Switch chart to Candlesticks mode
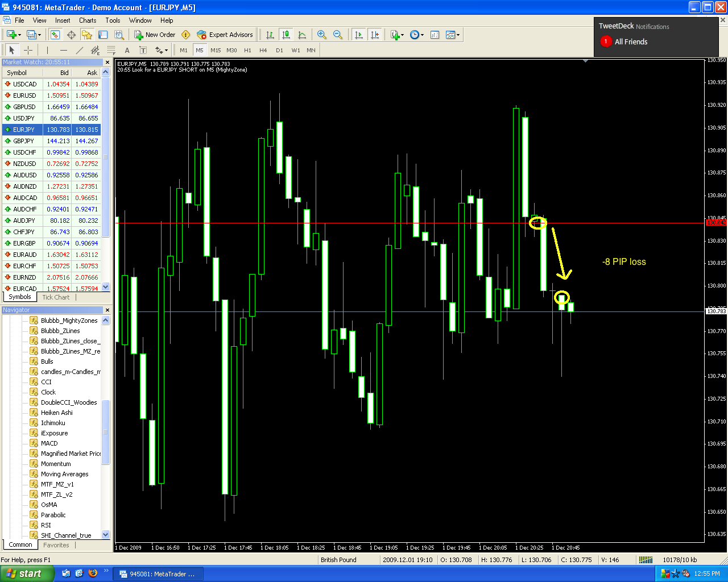 point(286,35)
